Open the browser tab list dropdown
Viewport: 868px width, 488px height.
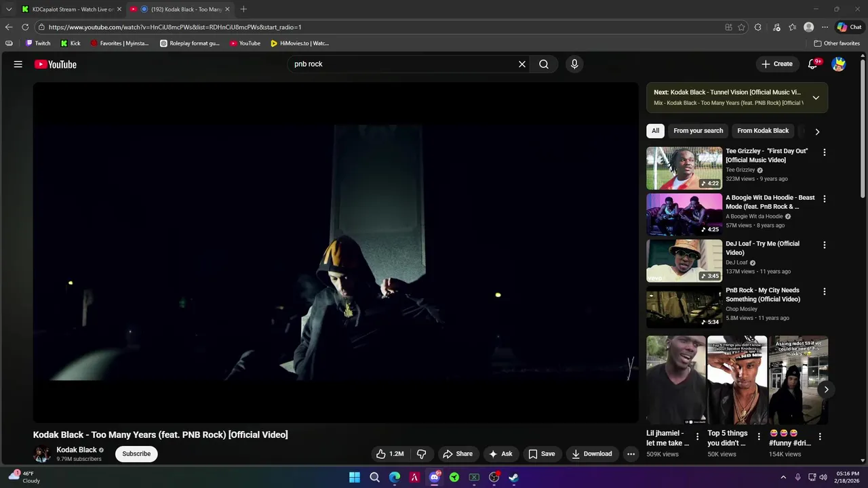(x=9, y=9)
